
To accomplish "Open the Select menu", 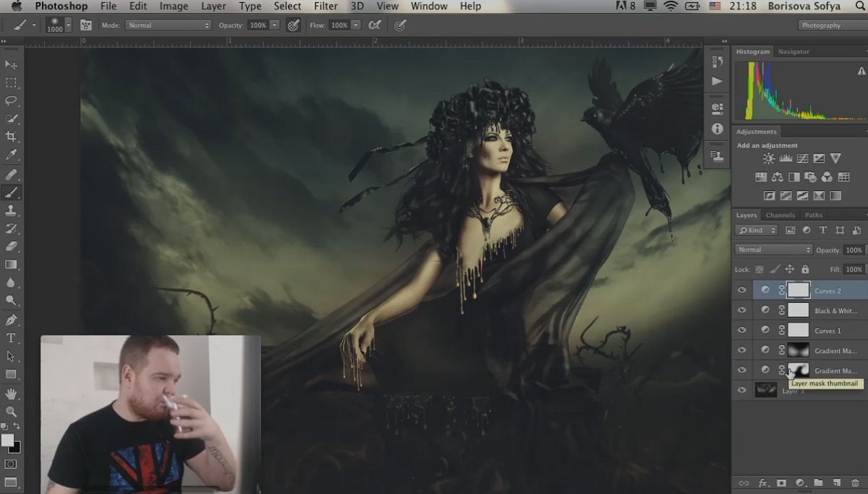I will pos(287,7).
